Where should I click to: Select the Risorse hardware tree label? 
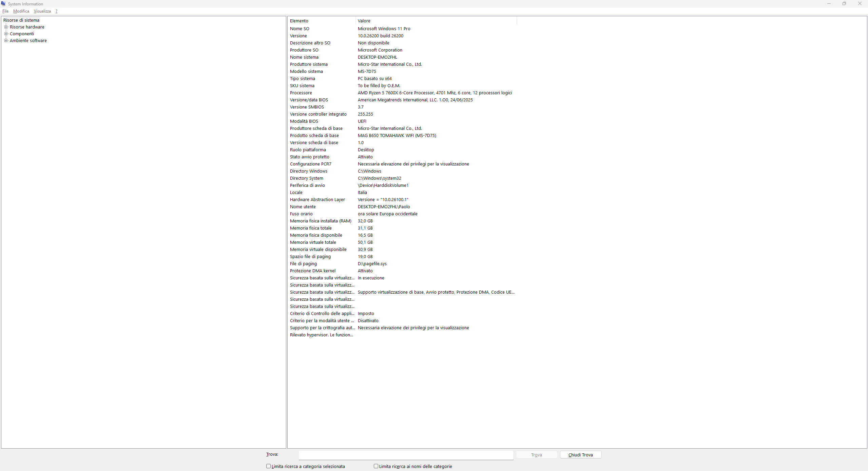pos(27,27)
